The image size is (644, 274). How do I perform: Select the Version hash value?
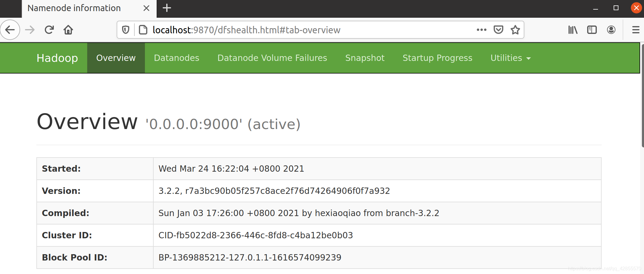click(274, 191)
